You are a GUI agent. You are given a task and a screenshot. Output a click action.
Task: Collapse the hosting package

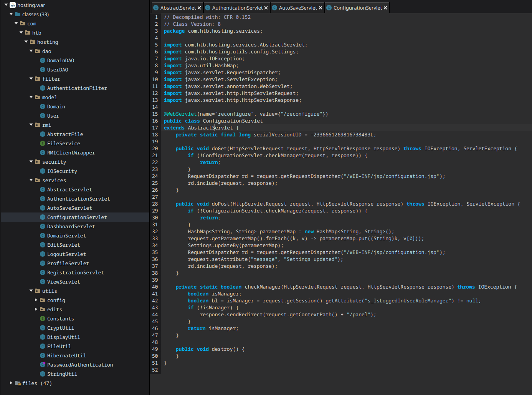click(x=26, y=42)
